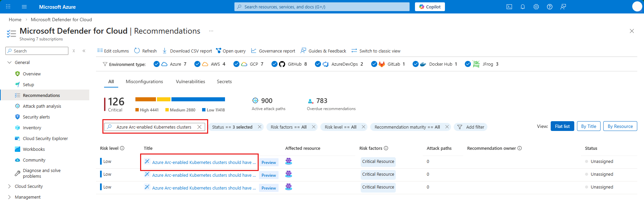
Task: Collapse the sidebar with double chevron
Action: click(x=84, y=51)
